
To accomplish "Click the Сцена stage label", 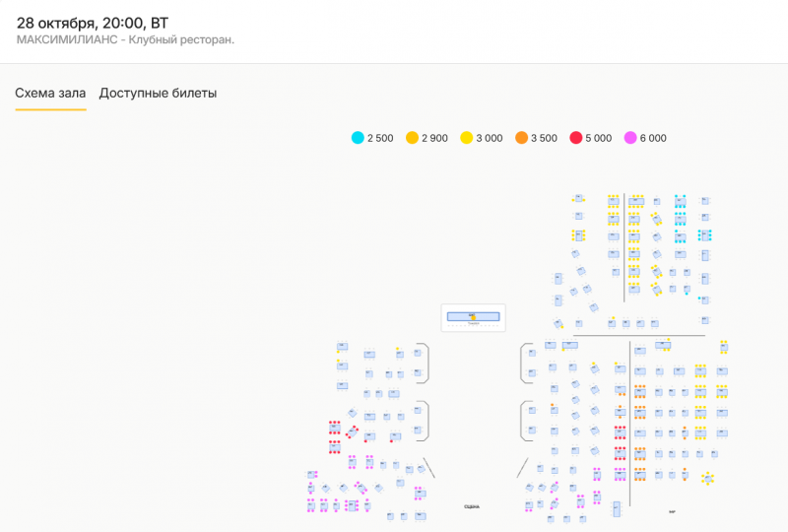I will [472, 506].
